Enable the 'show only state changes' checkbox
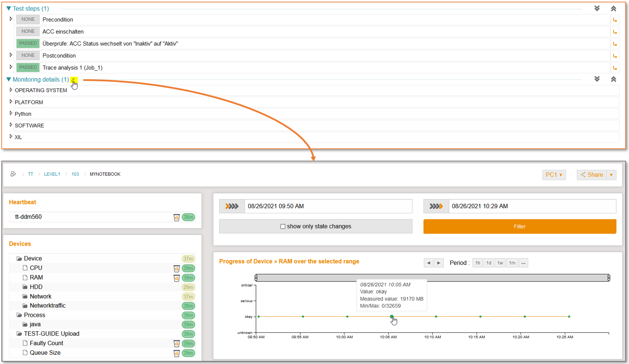 (283, 226)
